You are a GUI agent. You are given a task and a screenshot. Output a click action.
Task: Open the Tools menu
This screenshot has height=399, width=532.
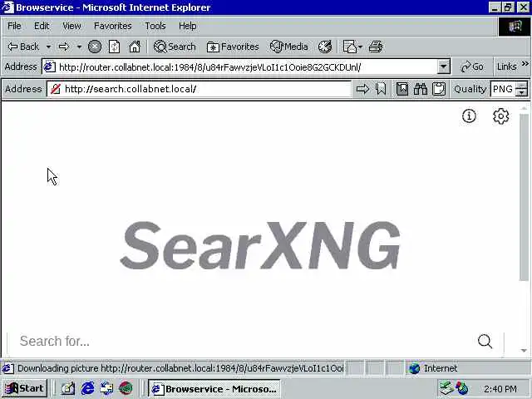point(155,26)
